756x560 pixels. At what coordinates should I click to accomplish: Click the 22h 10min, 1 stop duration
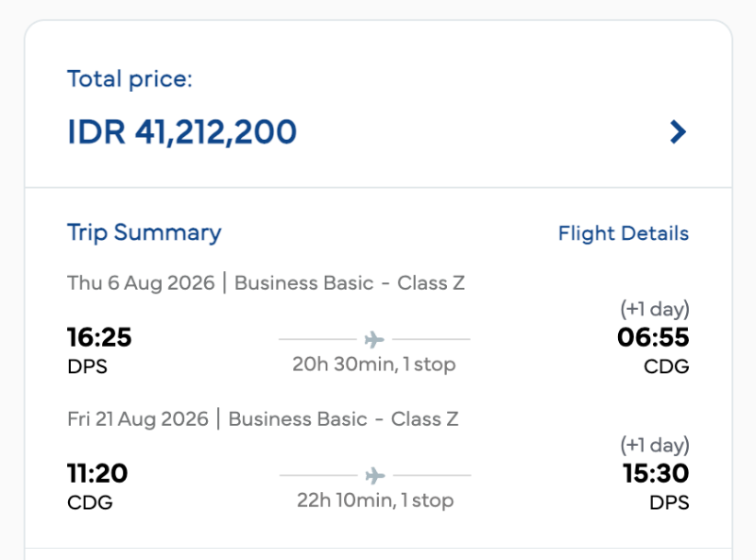pyautogui.click(x=374, y=501)
